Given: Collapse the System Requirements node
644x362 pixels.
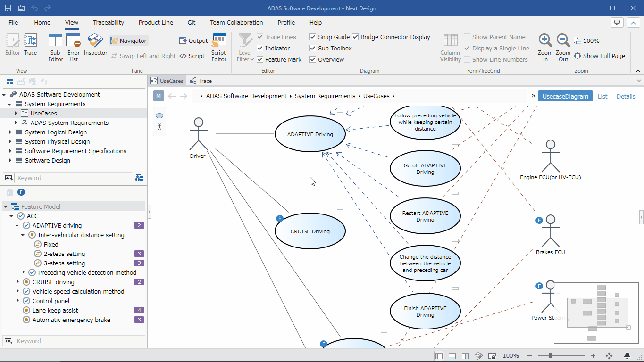Looking at the screenshot, I should pyautogui.click(x=10, y=104).
